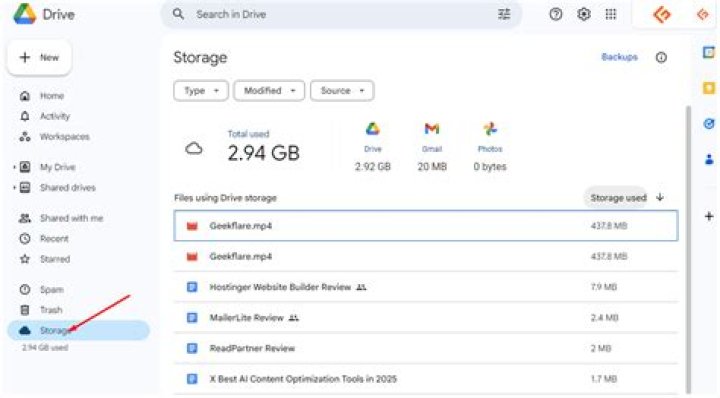Open Workspaces in the sidebar
This screenshot has height=398, width=720.
(x=65, y=137)
